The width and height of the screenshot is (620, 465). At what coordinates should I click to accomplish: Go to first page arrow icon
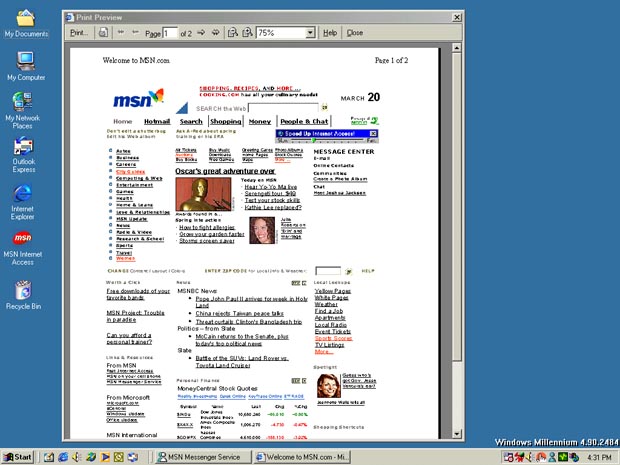[x=121, y=32]
